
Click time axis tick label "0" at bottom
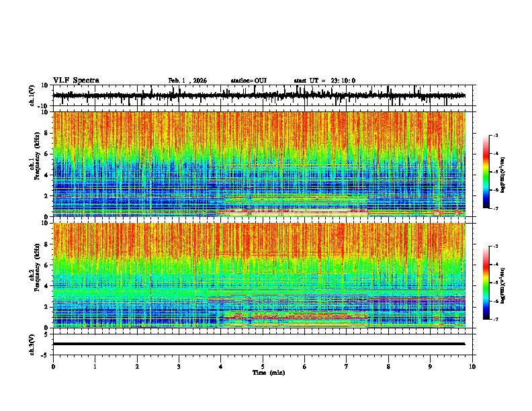tap(53, 367)
